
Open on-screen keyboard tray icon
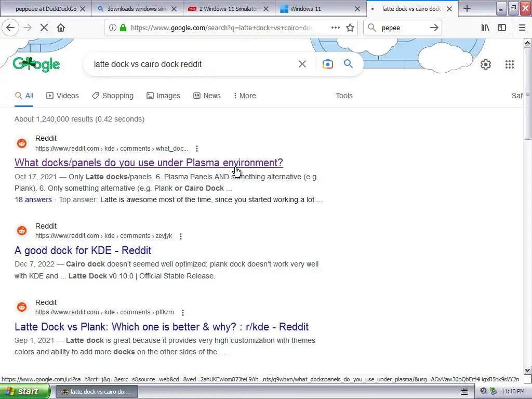tap(464, 392)
